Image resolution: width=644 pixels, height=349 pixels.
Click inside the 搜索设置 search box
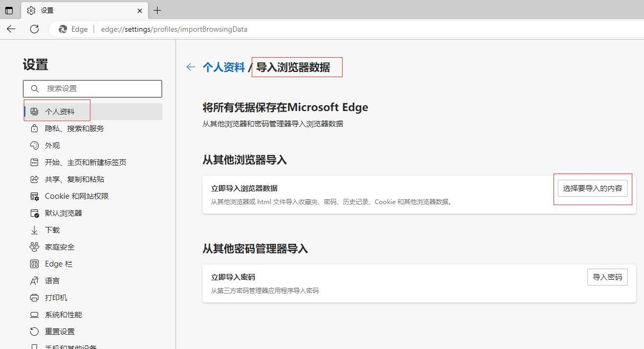[93, 88]
